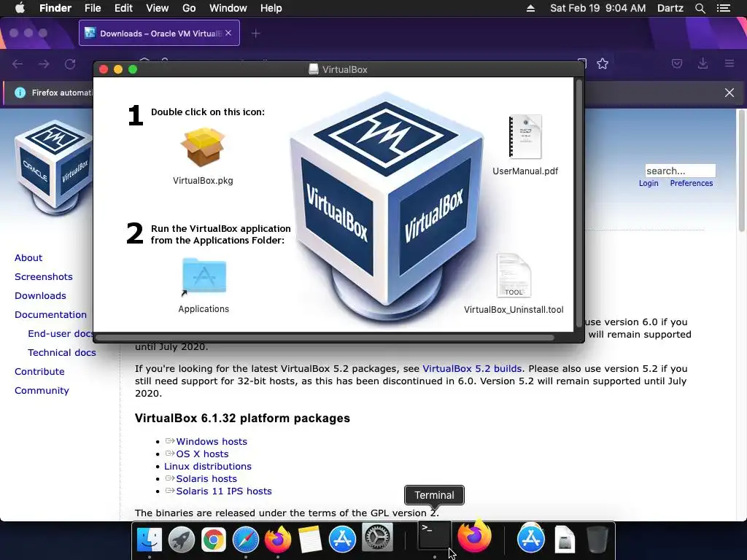Reload the page in Firefox
This screenshot has height=560, width=747.
(70, 64)
